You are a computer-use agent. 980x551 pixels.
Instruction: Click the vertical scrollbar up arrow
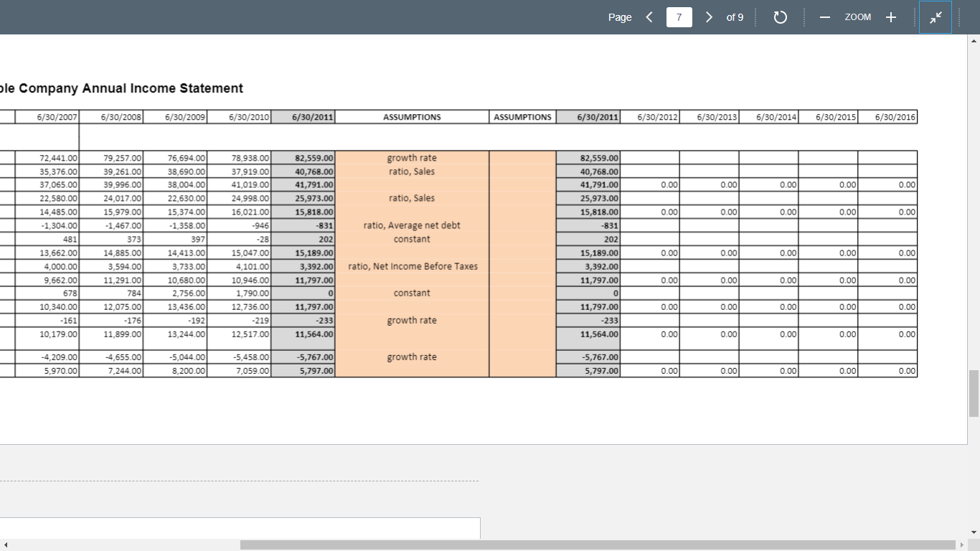pos(974,41)
